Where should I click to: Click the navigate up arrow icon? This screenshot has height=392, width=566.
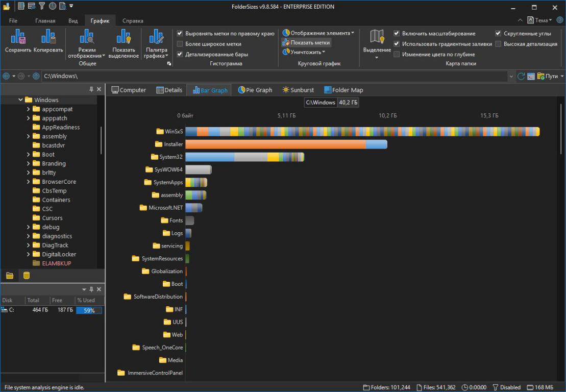[x=36, y=76]
